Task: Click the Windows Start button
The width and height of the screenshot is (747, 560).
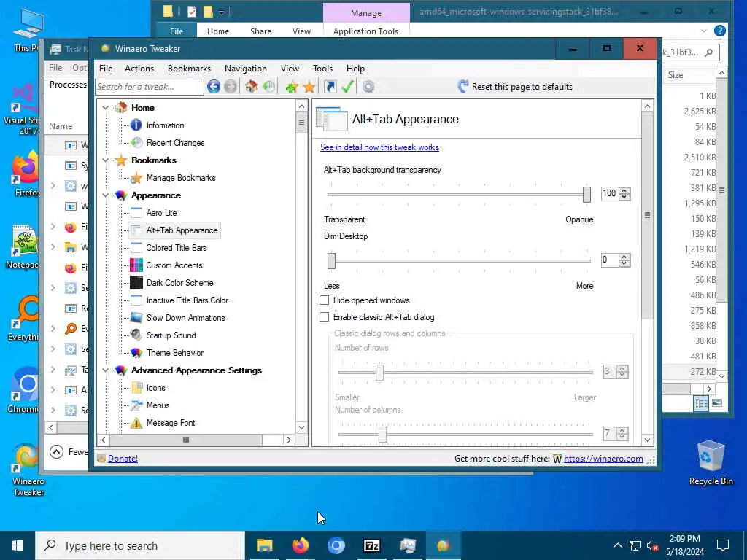Action: pyautogui.click(x=18, y=545)
